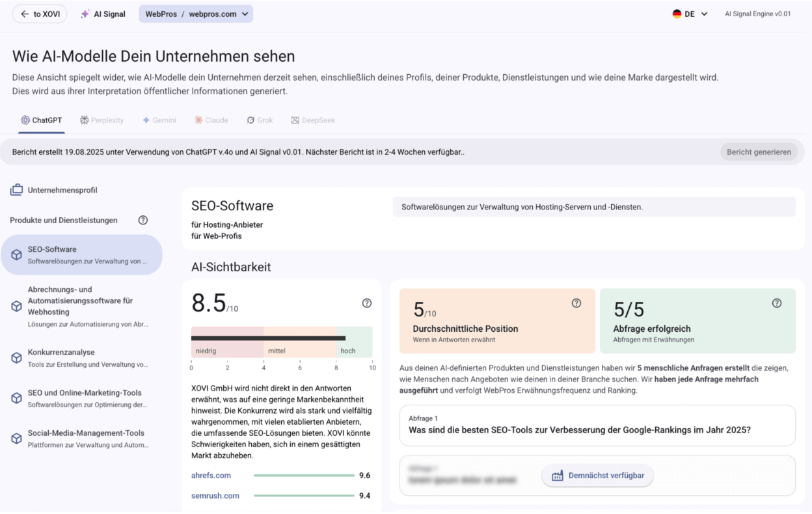
Task: Click the Demnächst verfügbar button
Action: coord(597,476)
